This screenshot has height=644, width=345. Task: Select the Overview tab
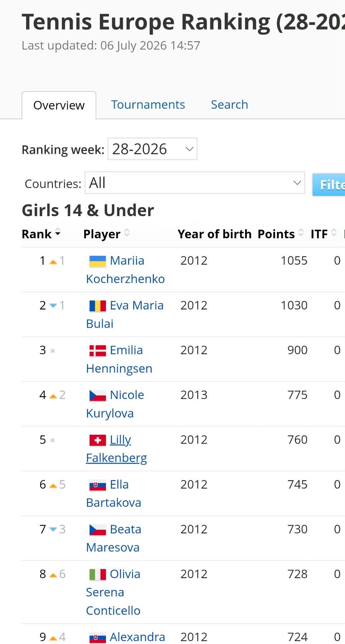point(59,105)
